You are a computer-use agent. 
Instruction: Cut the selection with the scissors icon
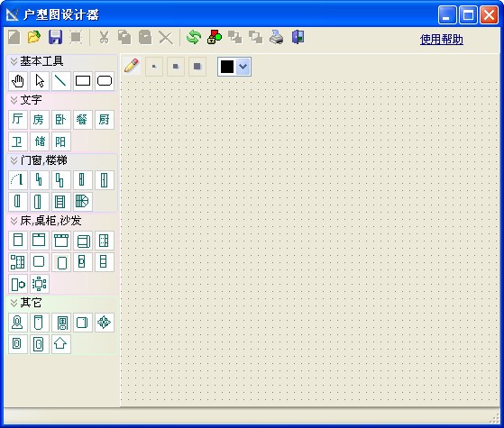click(x=104, y=37)
